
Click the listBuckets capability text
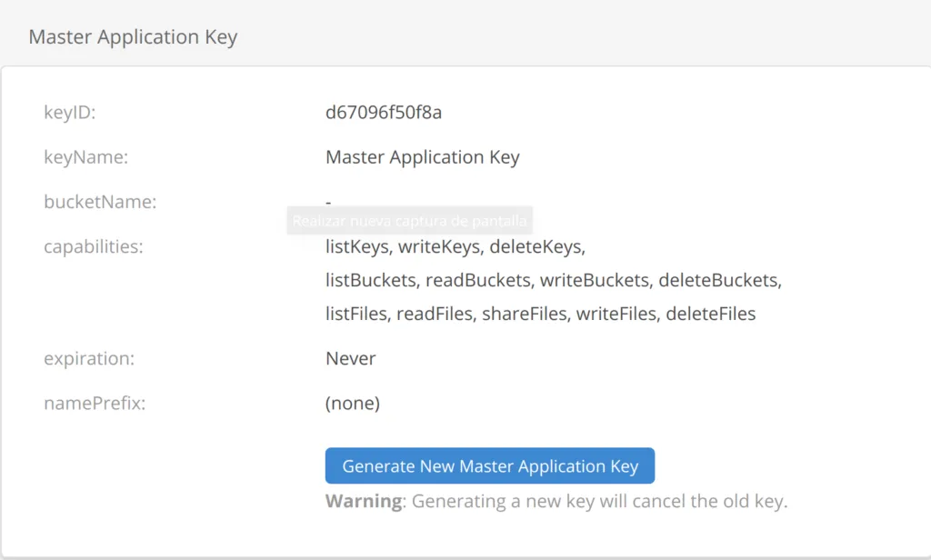[x=372, y=280]
